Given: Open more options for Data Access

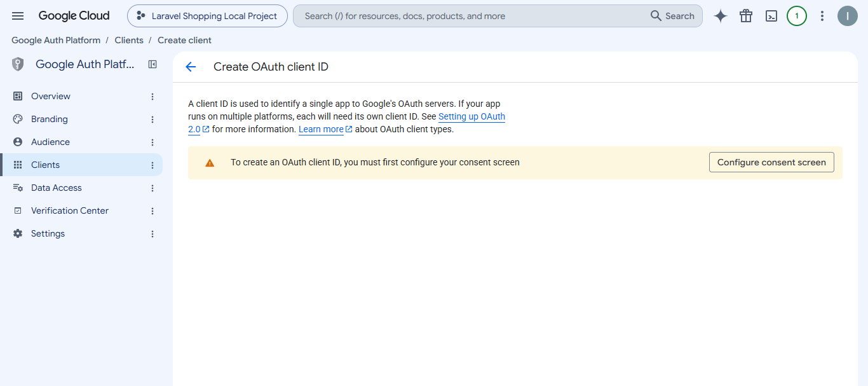Looking at the screenshot, I should 153,188.
